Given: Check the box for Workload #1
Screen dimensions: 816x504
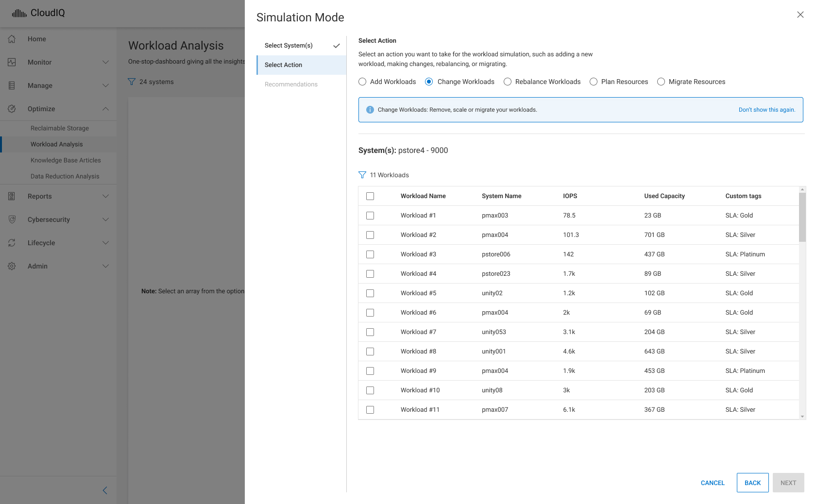Looking at the screenshot, I should tap(370, 216).
